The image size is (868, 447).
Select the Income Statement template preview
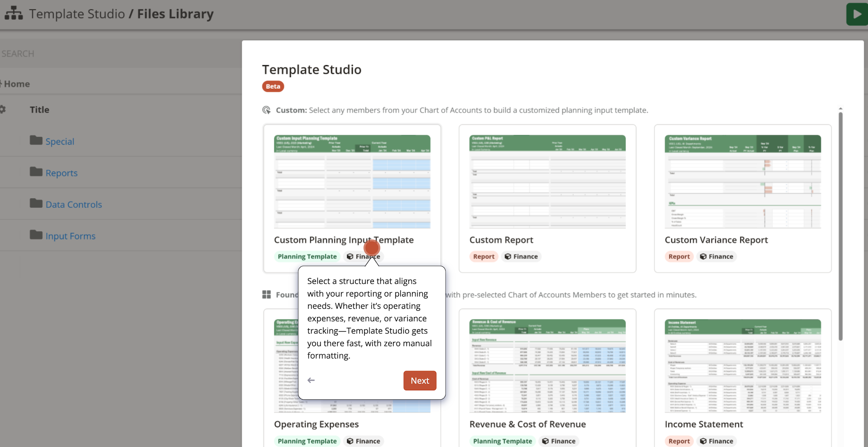click(x=743, y=365)
